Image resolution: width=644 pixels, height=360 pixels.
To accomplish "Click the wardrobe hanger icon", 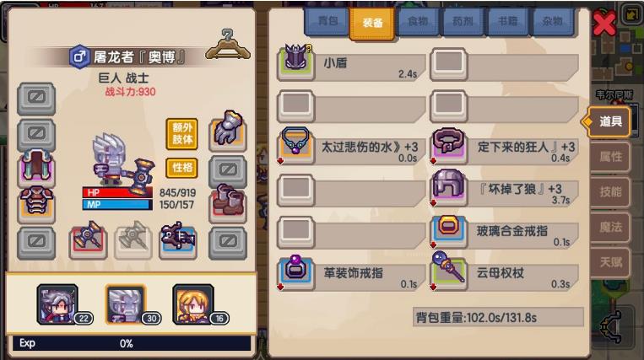I will tap(228, 45).
